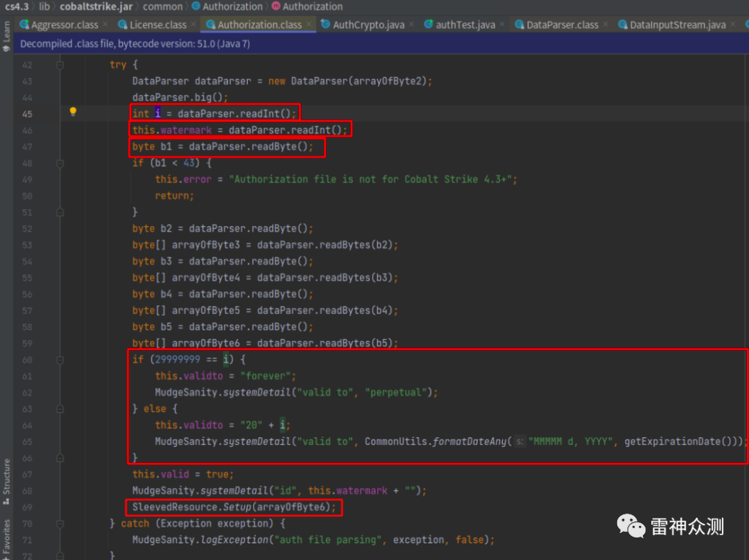Click dataParser.big() on line 44
749x560 pixels.
coord(178,98)
